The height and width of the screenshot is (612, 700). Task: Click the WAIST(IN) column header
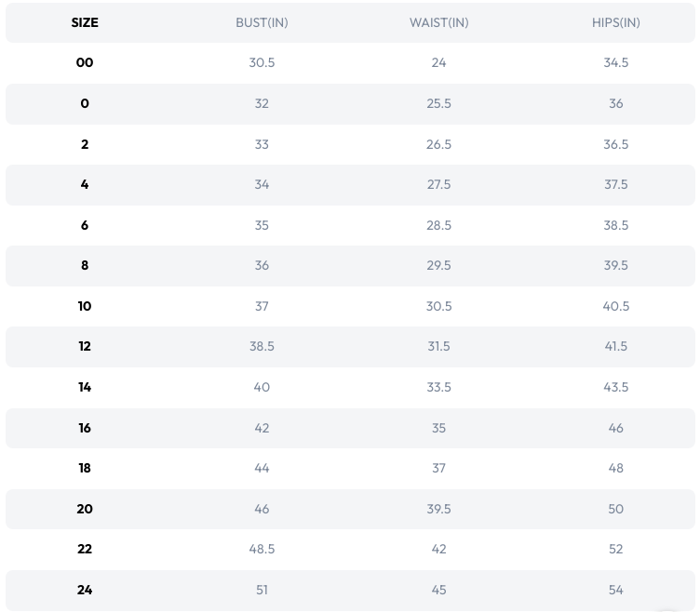438,22
